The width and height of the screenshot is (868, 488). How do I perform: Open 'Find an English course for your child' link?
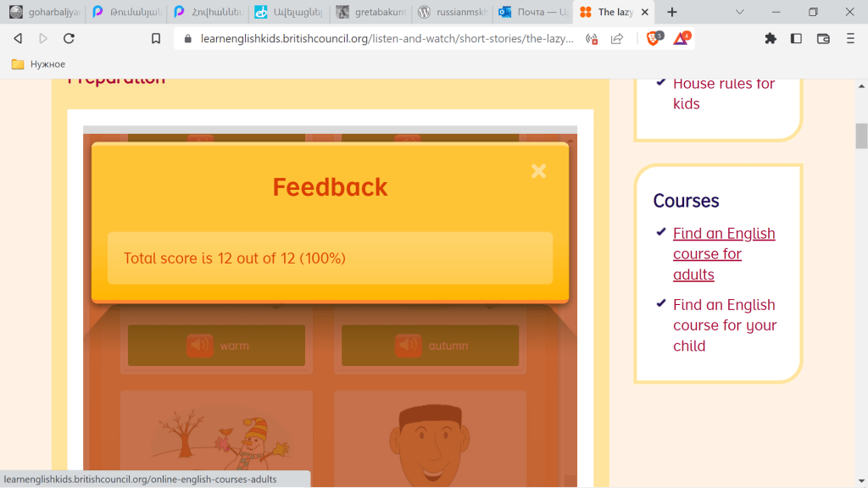point(725,325)
